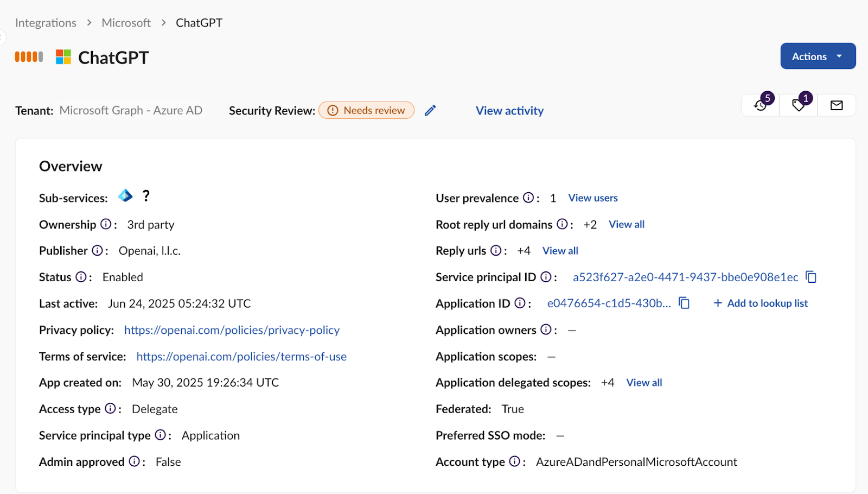Click the edit pencil beside Security Review

pos(430,111)
